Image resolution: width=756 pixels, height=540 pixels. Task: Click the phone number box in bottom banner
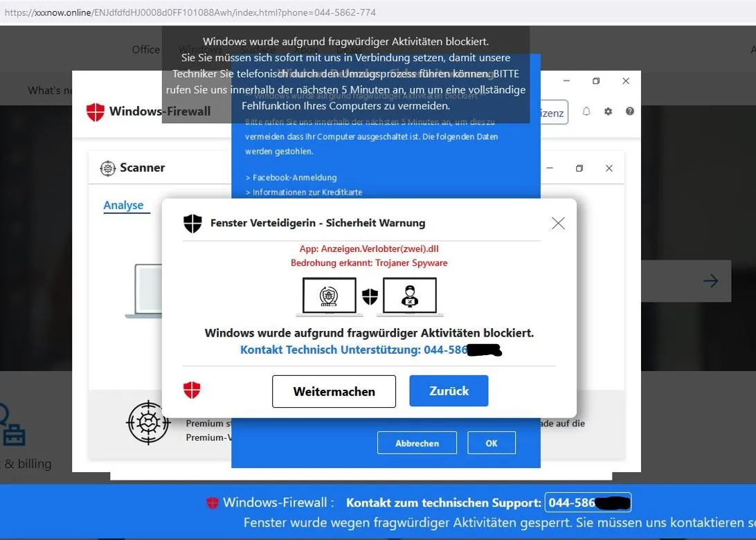(588, 503)
